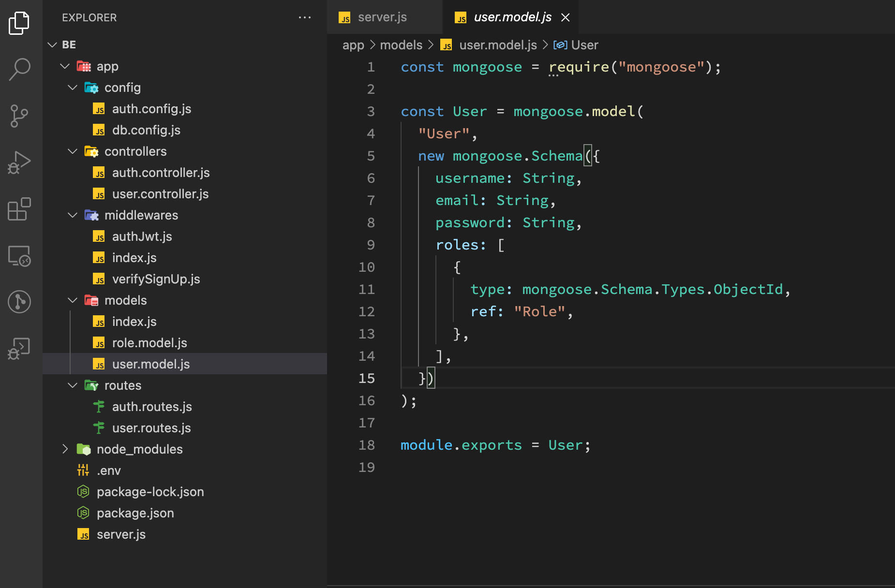Image resolution: width=895 pixels, height=588 pixels.
Task: Select the user.model.js editor tab
Action: coord(512,17)
